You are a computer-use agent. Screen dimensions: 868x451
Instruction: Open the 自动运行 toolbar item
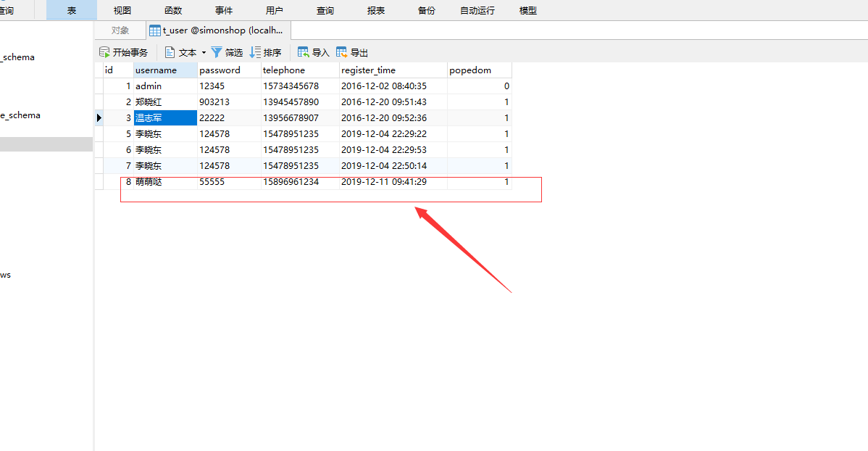[x=477, y=10]
